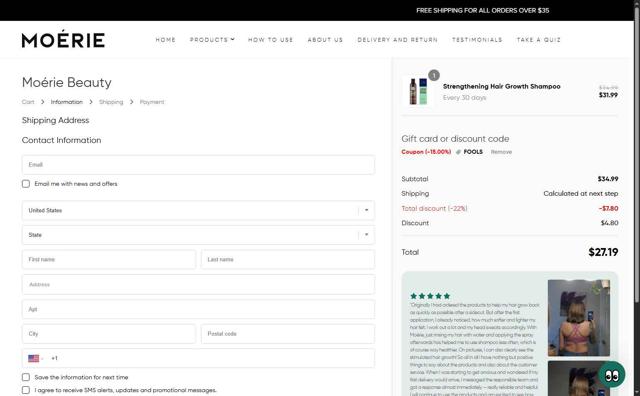
Task: Click the phone number field with +1
Action: [x=198, y=358]
